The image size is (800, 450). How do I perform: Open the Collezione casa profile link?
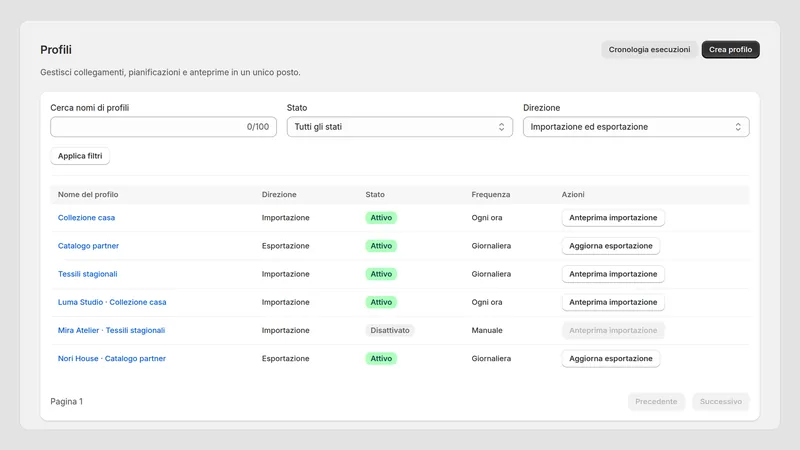pyautogui.click(x=86, y=217)
